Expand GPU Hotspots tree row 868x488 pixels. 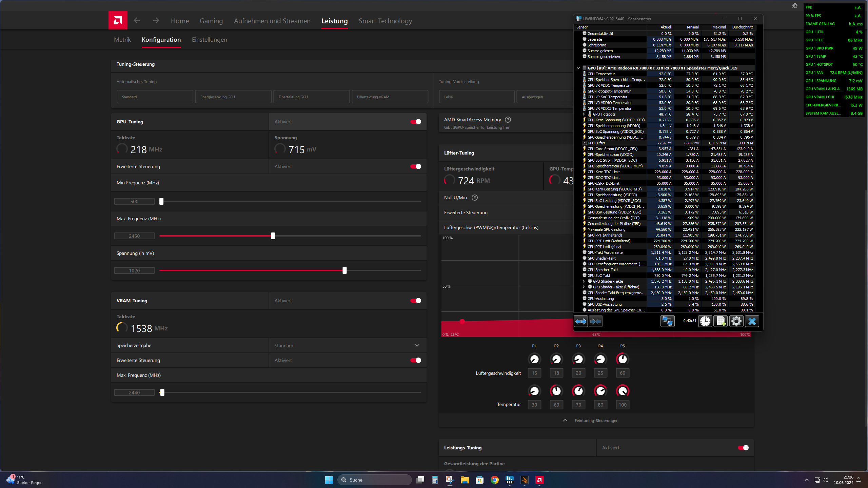point(584,114)
